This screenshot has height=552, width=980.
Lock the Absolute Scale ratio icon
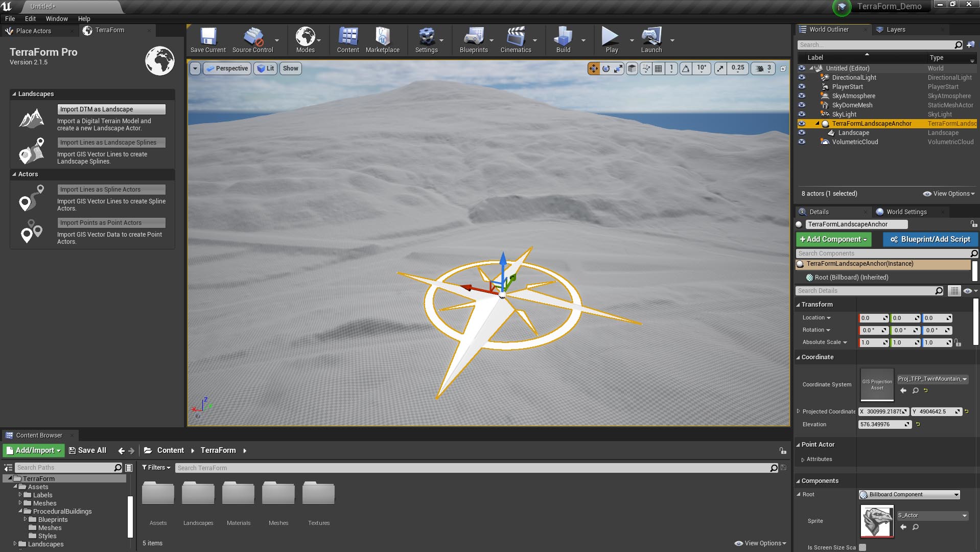[x=958, y=343]
